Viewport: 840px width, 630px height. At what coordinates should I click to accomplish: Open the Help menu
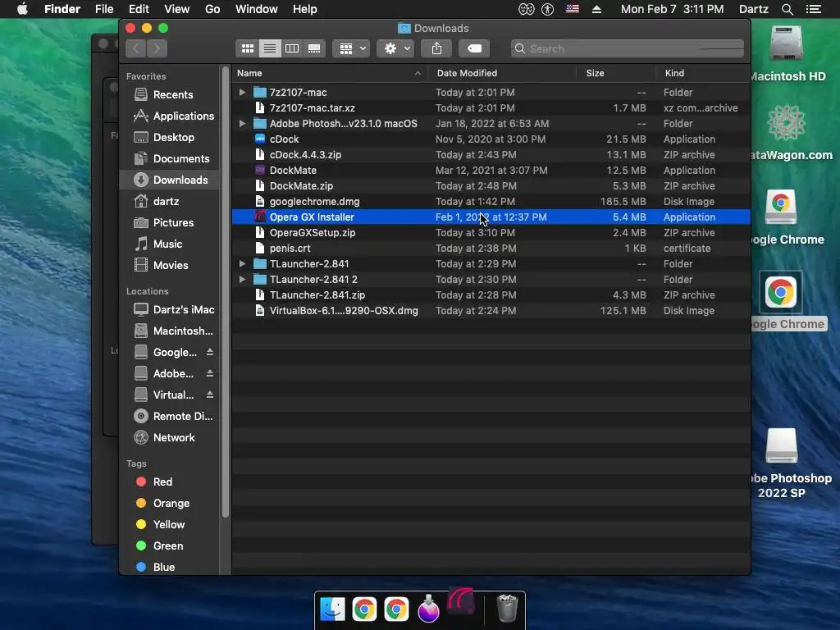(305, 9)
